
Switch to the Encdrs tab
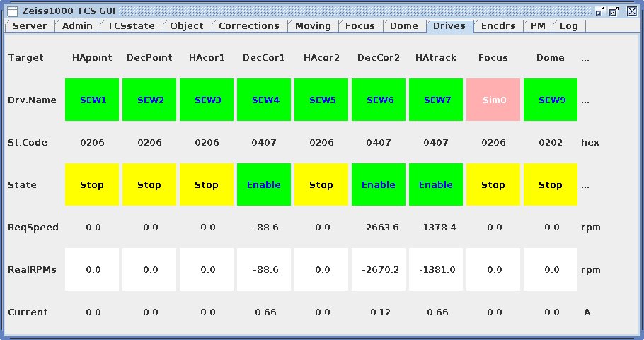(498, 26)
